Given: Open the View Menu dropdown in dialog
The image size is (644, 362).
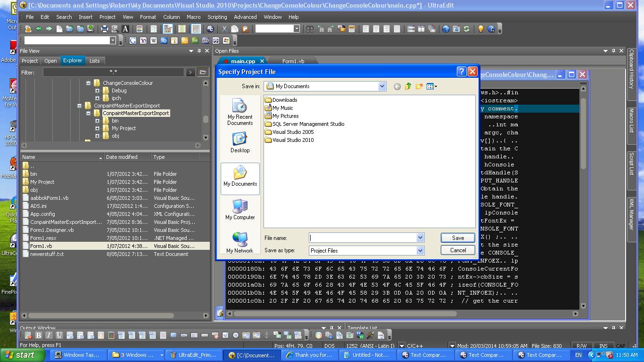Looking at the screenshot, I should pos(431,86).
